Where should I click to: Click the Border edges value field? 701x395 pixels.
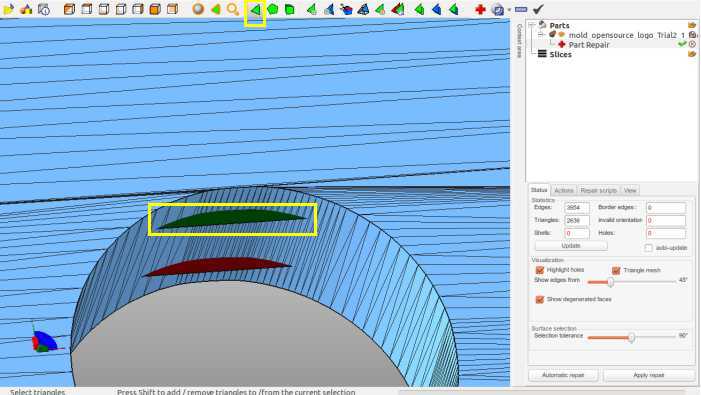666,207
